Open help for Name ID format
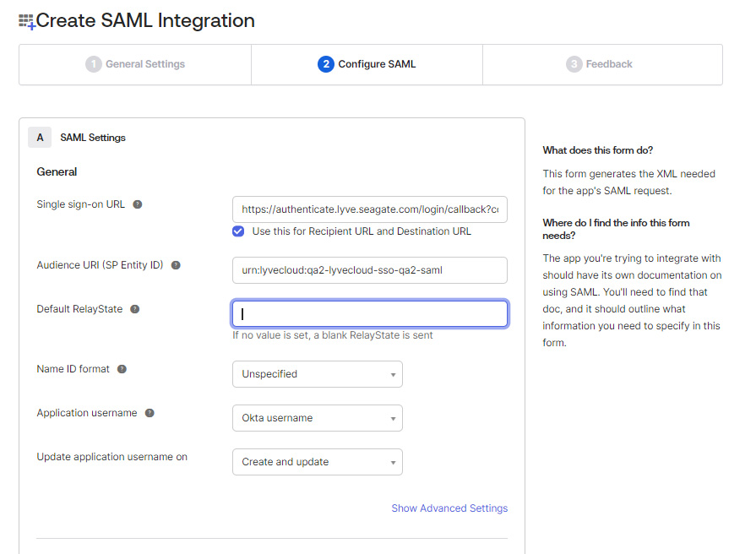This screenshot has width=756, height=554. coord(122,369)
